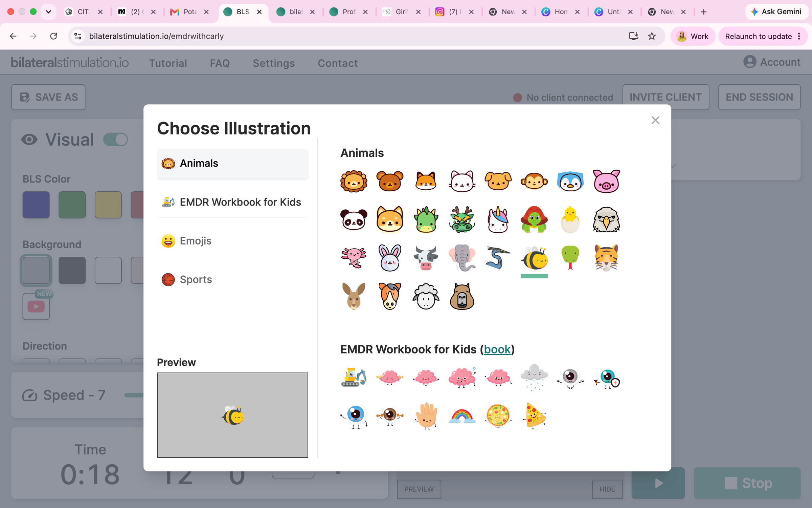Pick the whole pizza illustration
Screen dimensions: 812x508
(498, 416)
